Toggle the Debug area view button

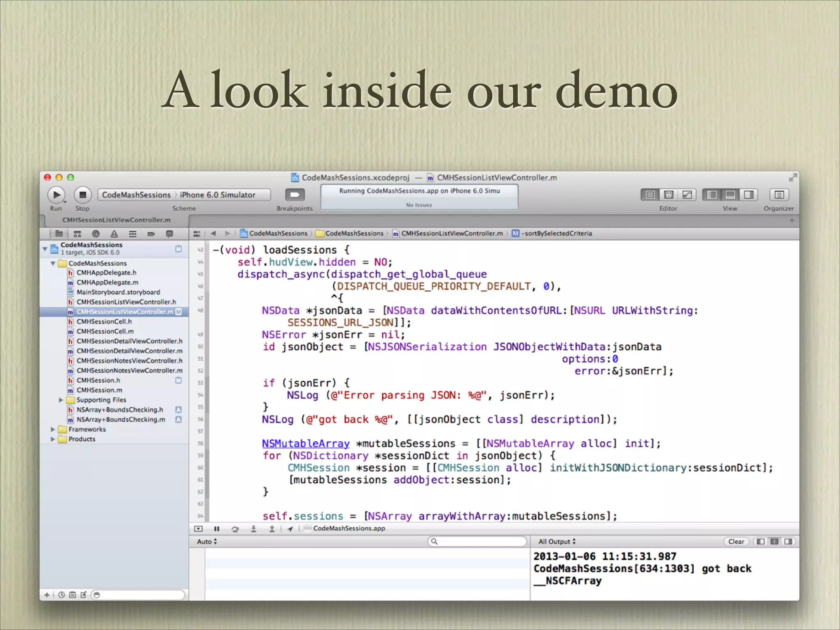(730, 195)
